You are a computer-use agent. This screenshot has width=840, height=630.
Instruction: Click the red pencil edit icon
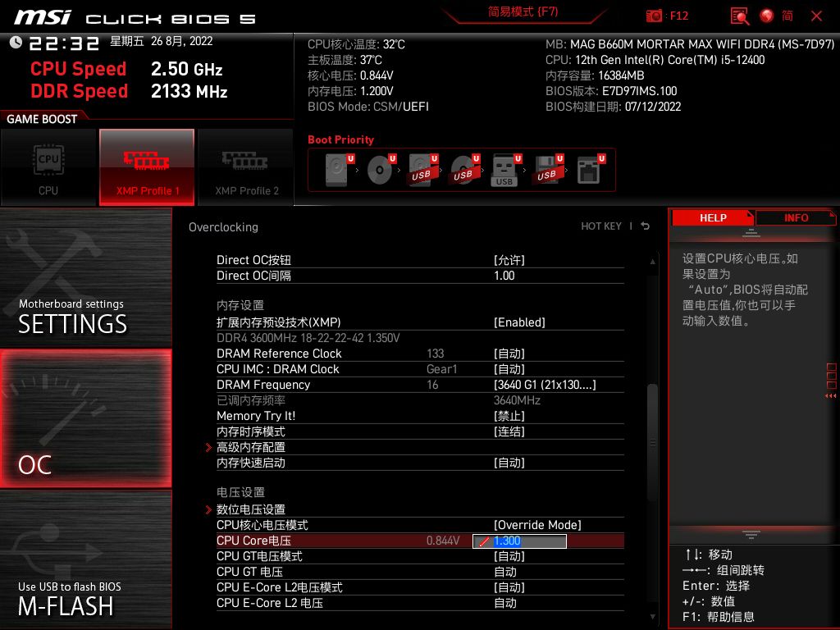[484, 541]
